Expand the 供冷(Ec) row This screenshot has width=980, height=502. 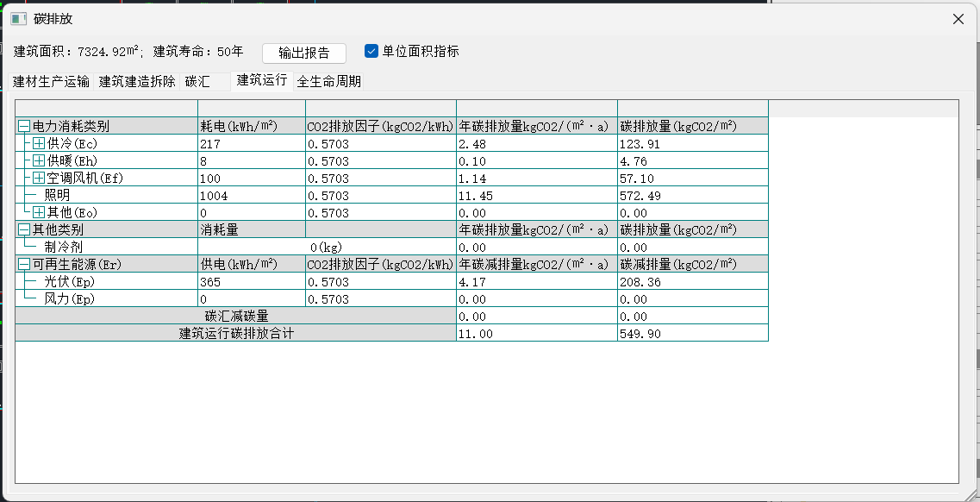point(39,144)
